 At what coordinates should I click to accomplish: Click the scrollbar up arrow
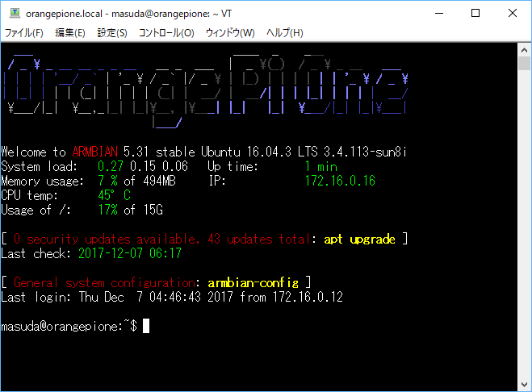(x=524, y=49)
